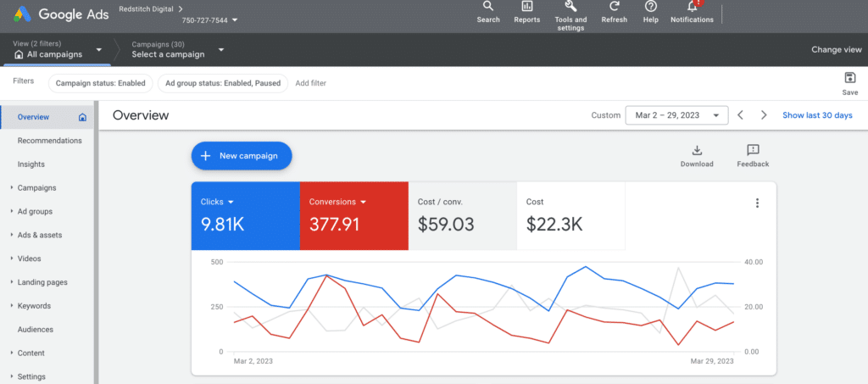This screenshot has height=384, width=868.
Task: Click the blue Clicks metric tile
Action: [x=246, y=216]
